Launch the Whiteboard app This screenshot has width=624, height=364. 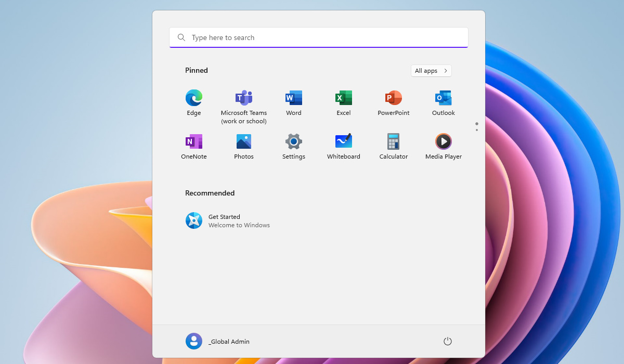344,141
